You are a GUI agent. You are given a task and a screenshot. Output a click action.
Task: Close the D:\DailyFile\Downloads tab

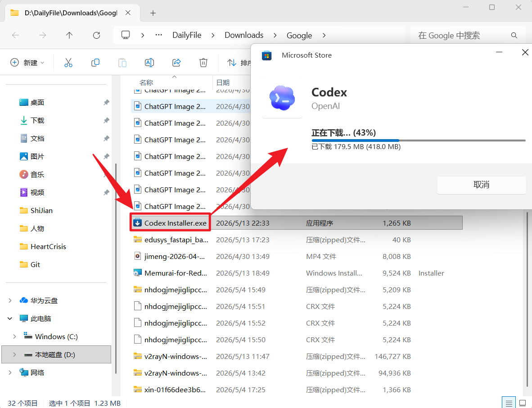[x=128, y=13]
